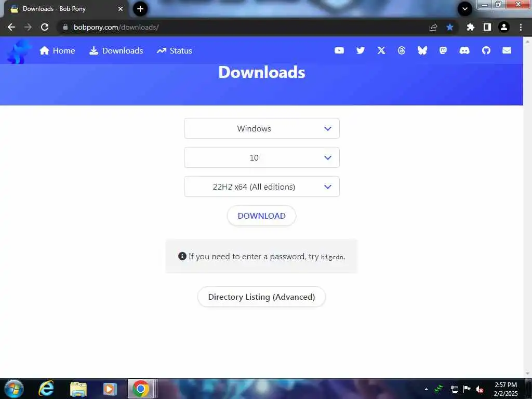Click the Bob Pony site logo

[19, 52]
